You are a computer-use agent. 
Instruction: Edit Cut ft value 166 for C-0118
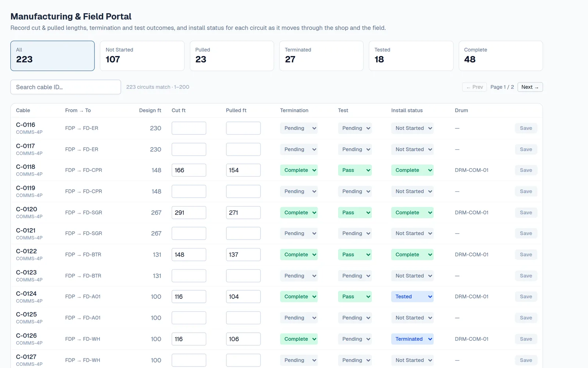click(189, 170)
